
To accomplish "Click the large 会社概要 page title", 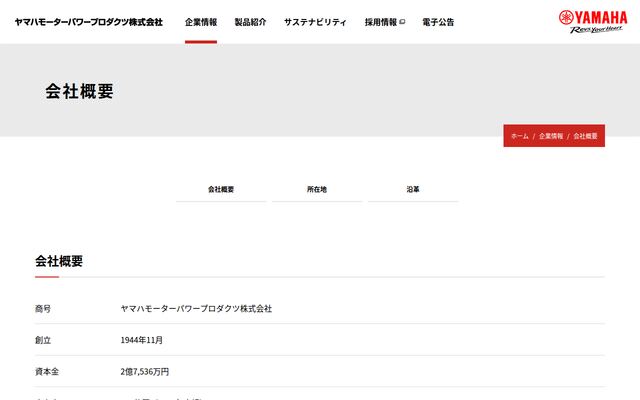I will tap(79, 91).
